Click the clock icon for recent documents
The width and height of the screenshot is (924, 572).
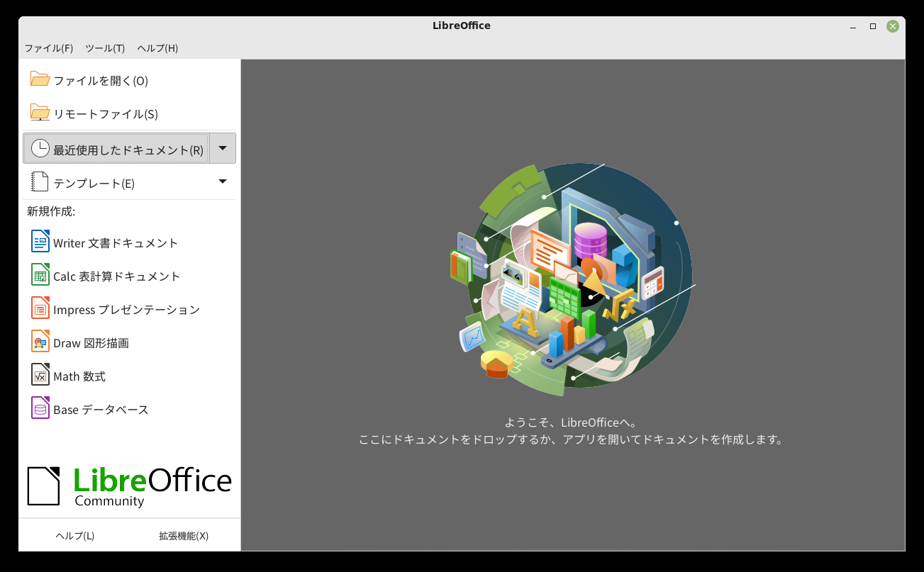click(x=40, y=148)
